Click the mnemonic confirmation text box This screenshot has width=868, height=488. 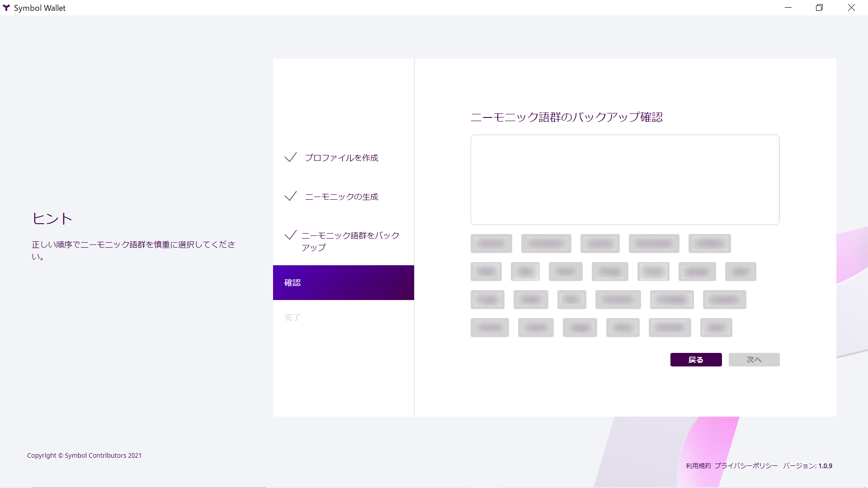click(625, 180)
